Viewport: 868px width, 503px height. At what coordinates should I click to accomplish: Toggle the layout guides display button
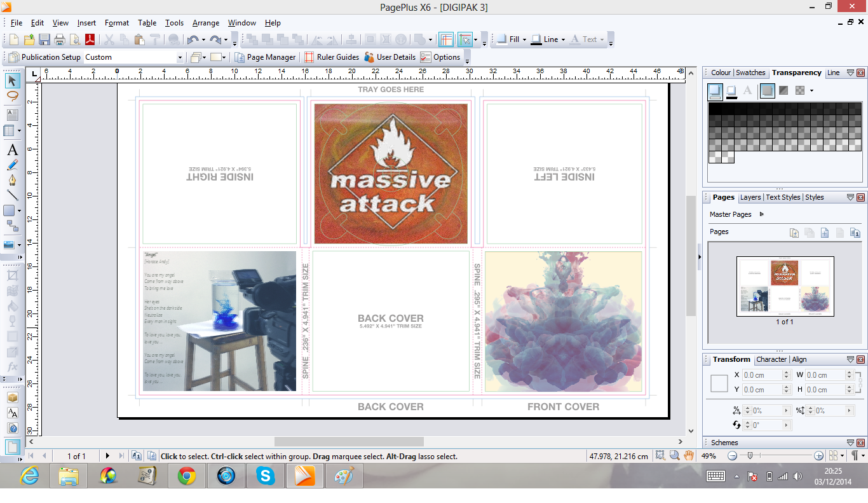[x=446, y=39]
